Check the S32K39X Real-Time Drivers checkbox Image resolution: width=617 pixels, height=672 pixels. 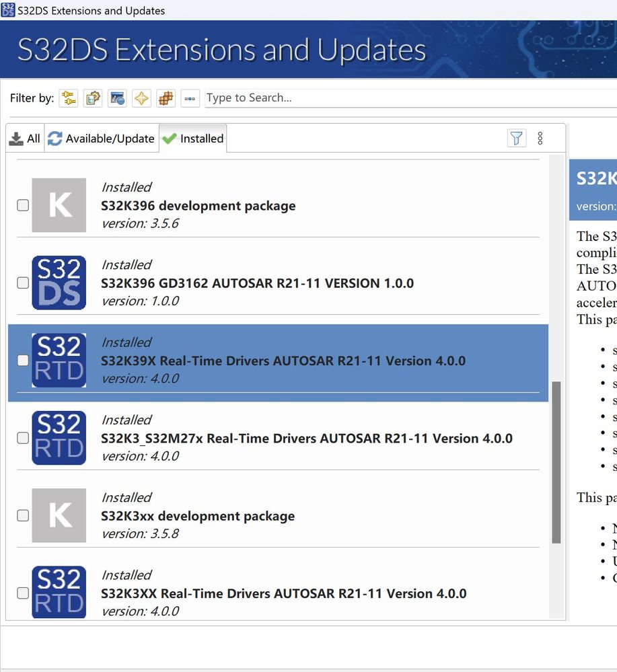click(x=22, y=360)
